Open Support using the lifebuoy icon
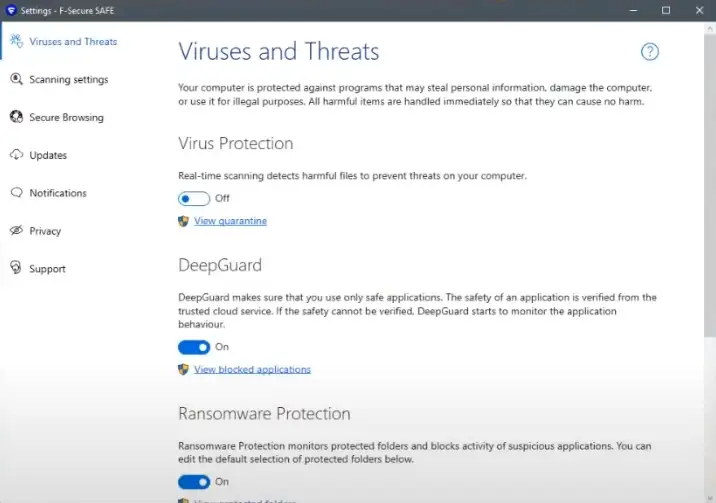Viewport: 716px width, 503px height. [x=16, y=268]
